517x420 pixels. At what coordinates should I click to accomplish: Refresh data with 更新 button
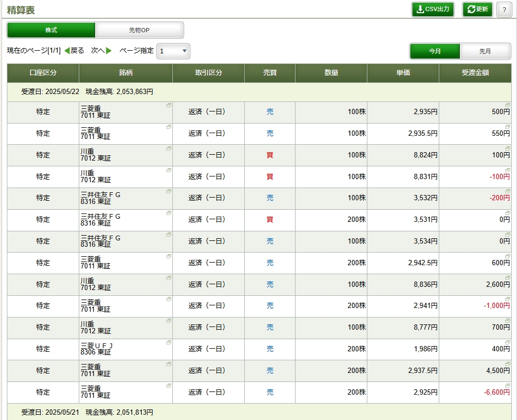point(477,9)
